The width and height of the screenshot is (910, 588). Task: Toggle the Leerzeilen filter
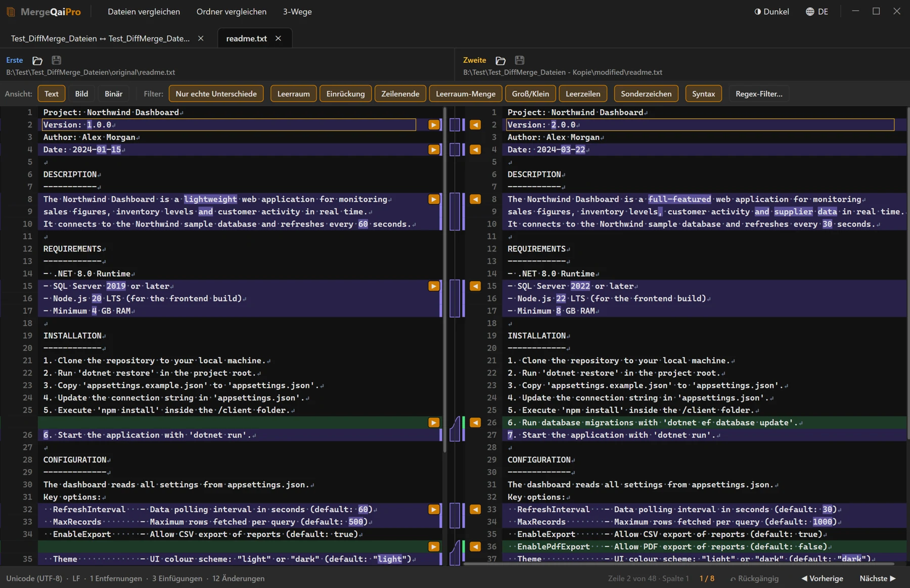click(583, 94)
